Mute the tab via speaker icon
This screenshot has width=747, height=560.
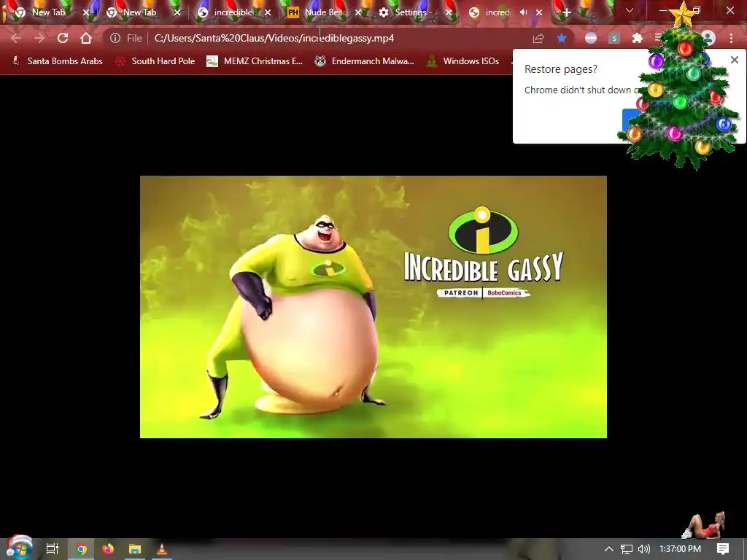coord(524,12)
